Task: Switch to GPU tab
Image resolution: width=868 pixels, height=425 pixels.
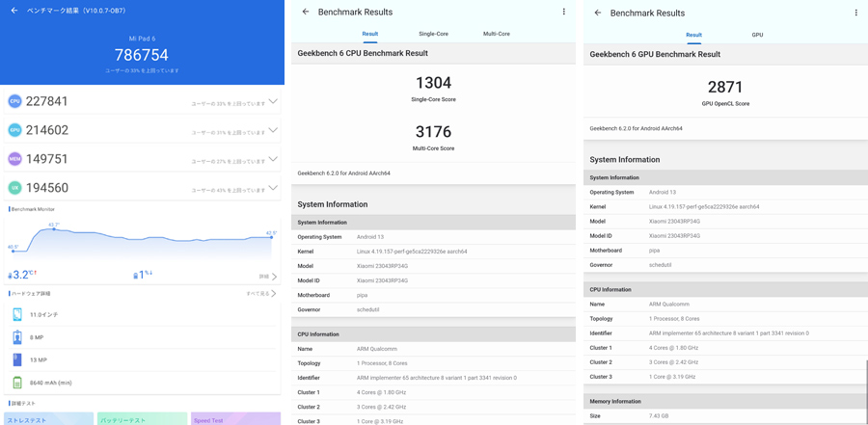Action: 757,35
